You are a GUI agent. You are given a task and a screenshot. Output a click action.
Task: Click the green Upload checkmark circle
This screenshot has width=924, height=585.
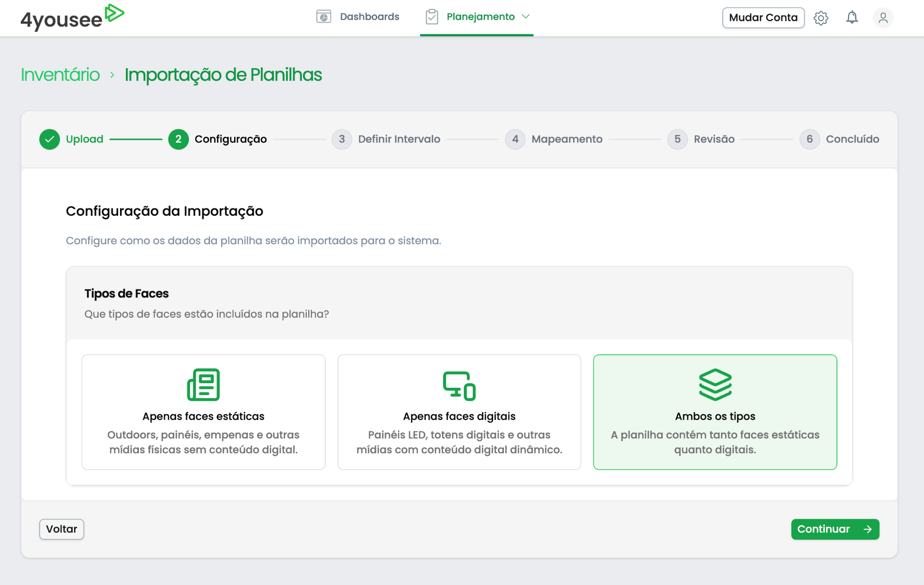pos(50,139)
